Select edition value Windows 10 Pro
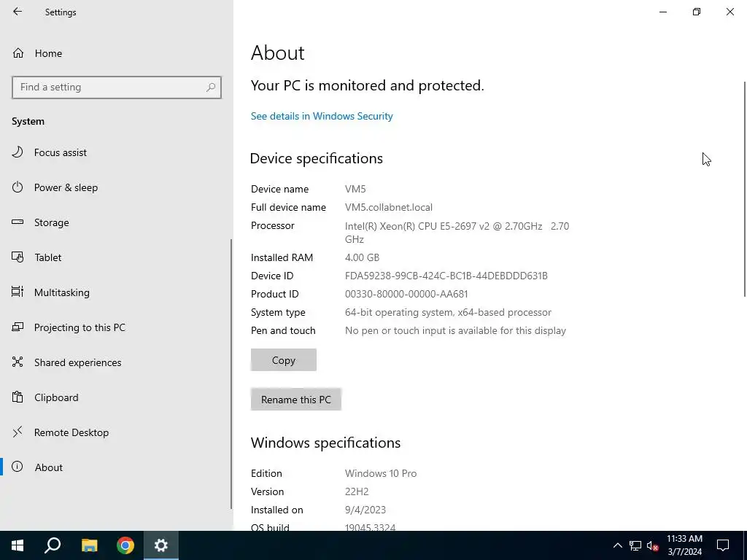Image resolution: width=747 pixels, height=560 pixels. (x=381, y=473)
